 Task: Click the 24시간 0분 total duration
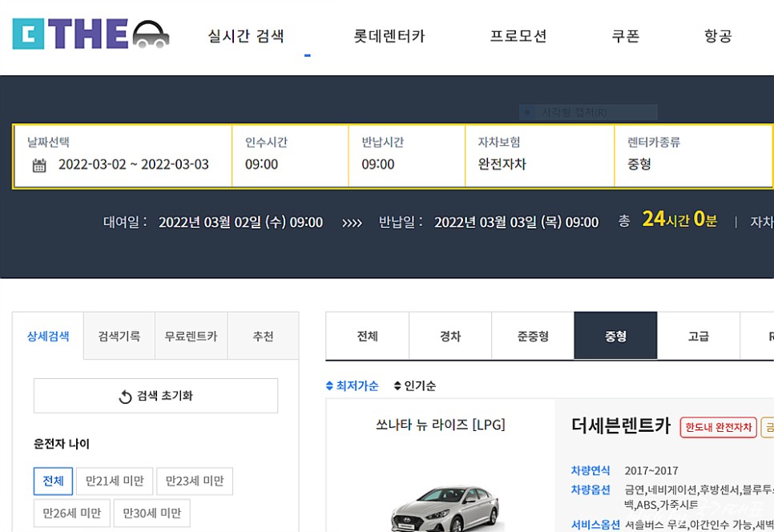(x=679, y=219)
